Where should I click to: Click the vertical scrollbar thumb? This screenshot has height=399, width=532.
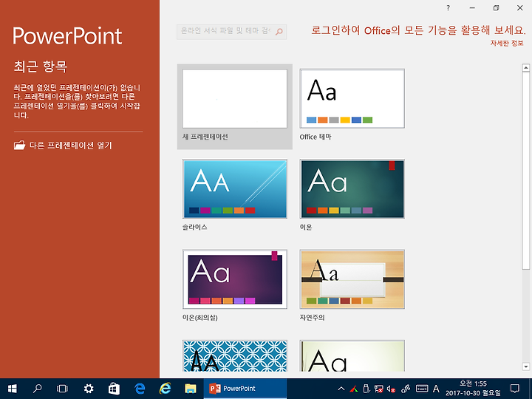pyautogui.click(x=526, y=171)
